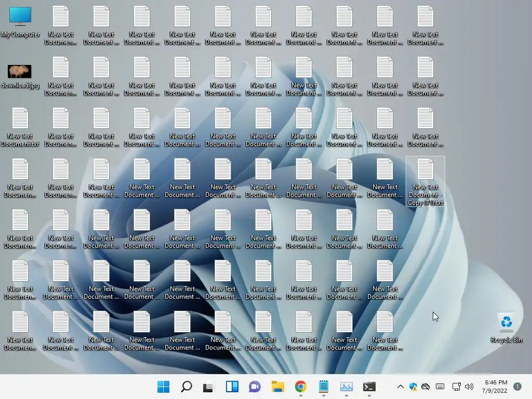Click the OneDrive cloud tray icon

pyautogui.click(x=425, y=387)
